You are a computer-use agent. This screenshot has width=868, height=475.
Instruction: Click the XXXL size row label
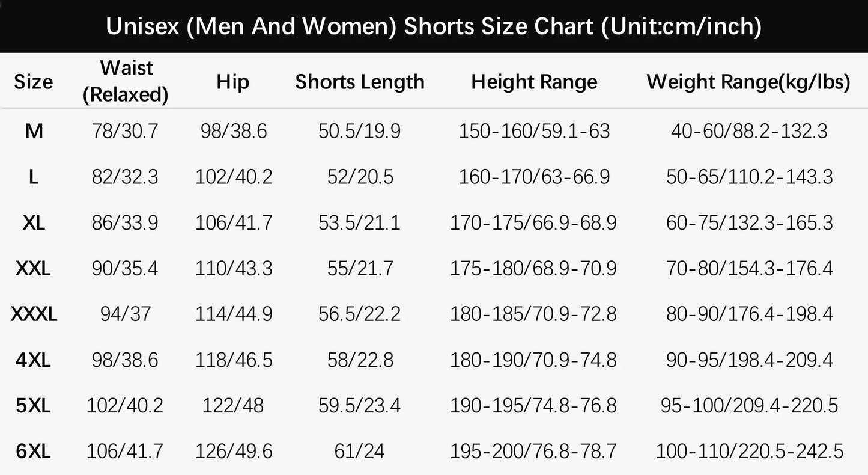(x=34, y=314)
